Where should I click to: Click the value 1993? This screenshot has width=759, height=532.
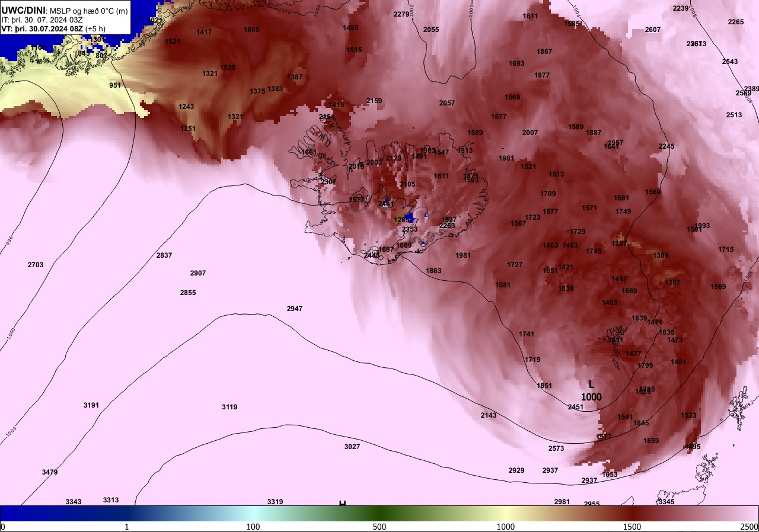click(x=702, y=226)
